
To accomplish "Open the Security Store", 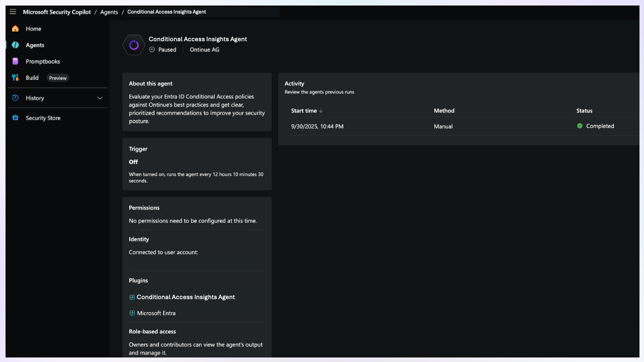I will [x=43, y=118].
